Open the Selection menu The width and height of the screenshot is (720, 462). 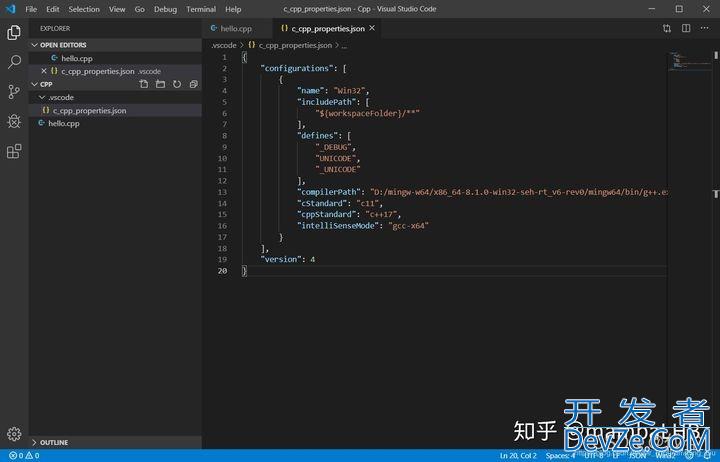[84, 9]
